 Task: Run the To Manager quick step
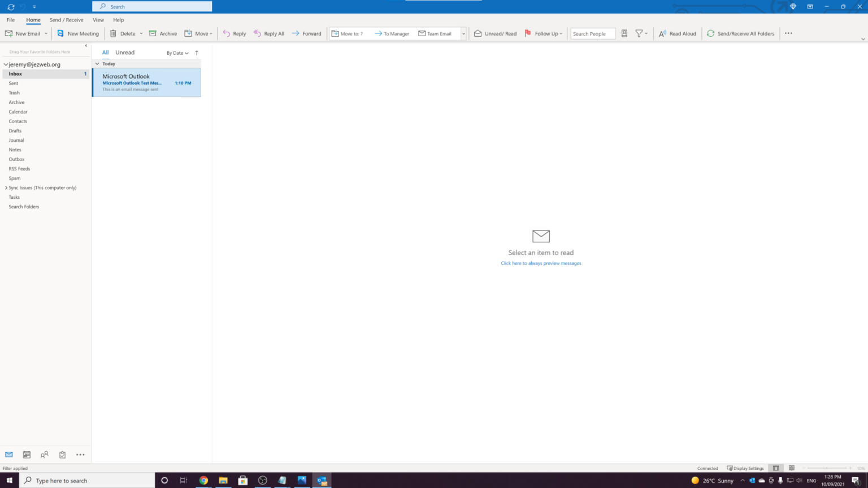(x=392, y=33)
